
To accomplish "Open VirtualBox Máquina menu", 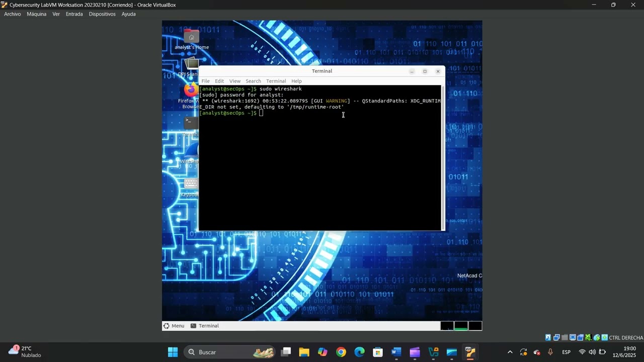I will coord(36,14).
